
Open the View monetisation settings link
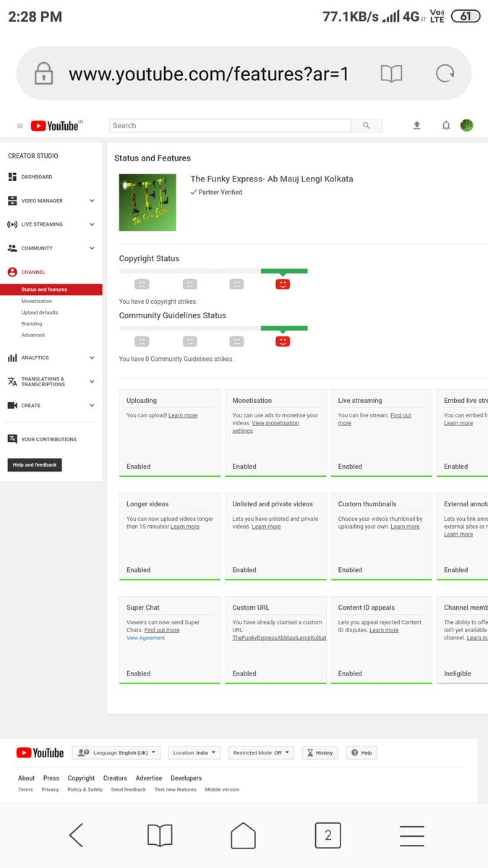tap(266, 427)
